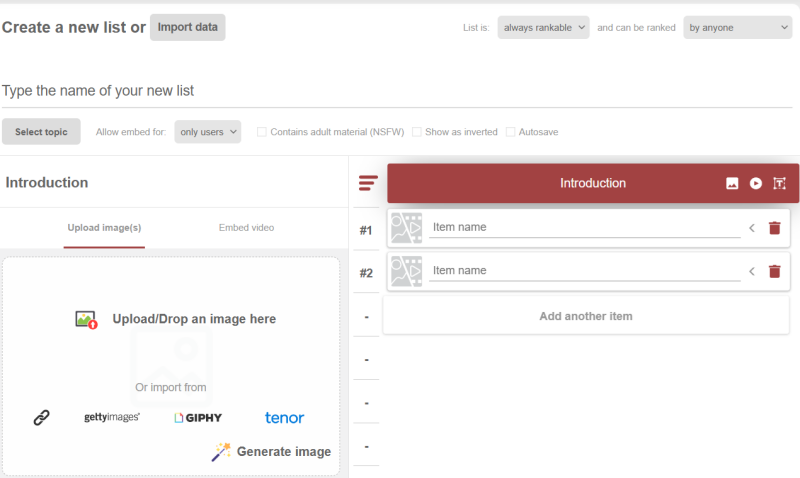Enable Contains adult material (NSFW) checkbox
Viewport: 800px width, 478px height.
click(262, 132)
